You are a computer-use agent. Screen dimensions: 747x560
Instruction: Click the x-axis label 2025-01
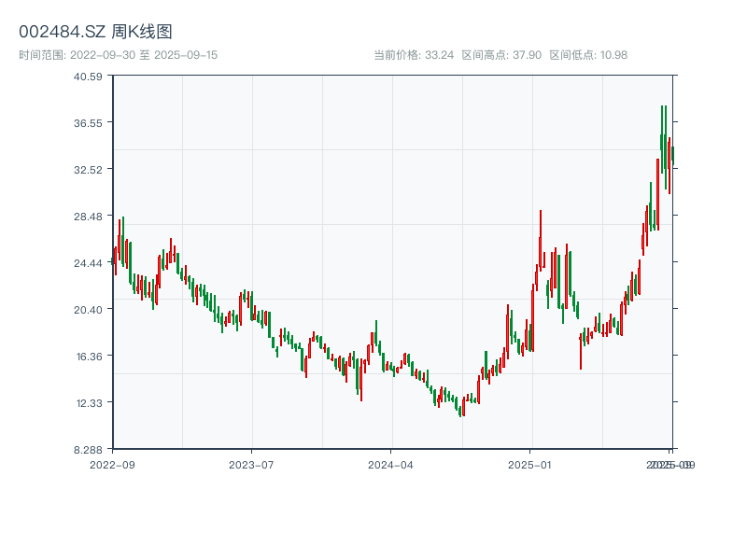(529, 465)
